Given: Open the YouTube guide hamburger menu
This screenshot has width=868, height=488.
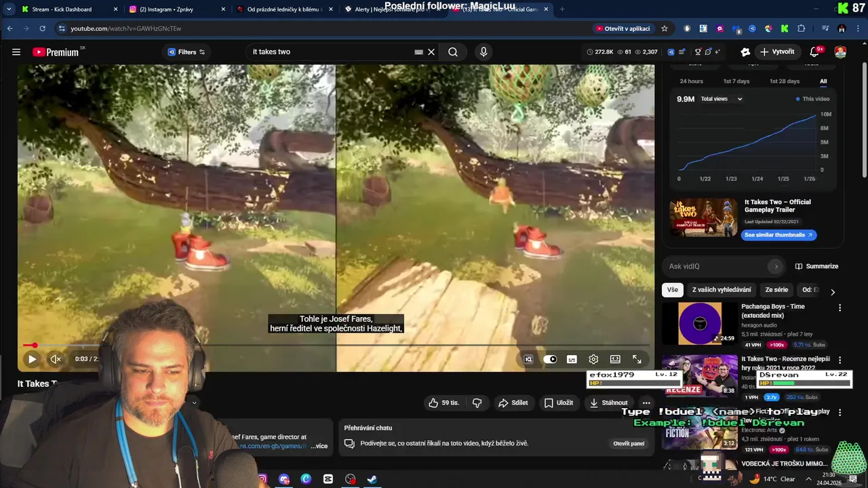Looking at the screenshot, I should click(16, 52).
